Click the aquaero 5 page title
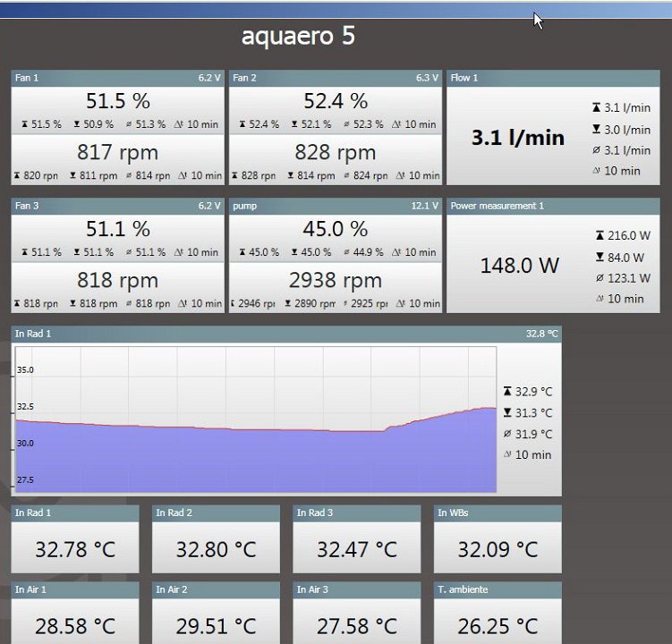This screenshot has height=644, width=672. 298,36
